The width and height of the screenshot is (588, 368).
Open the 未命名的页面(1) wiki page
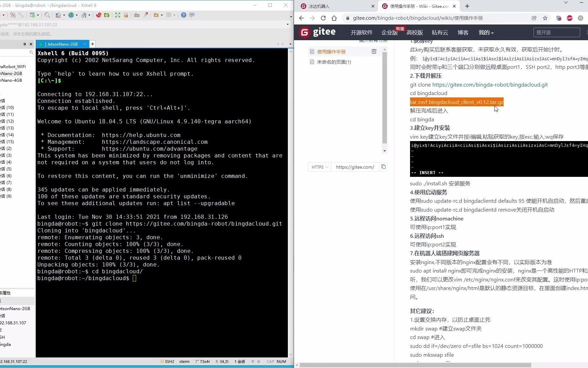[x=334, y=62]
